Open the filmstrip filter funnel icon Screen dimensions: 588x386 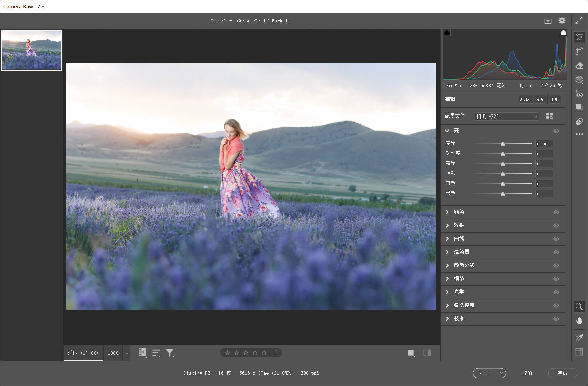pyautogui.click(x=170, y=353)
